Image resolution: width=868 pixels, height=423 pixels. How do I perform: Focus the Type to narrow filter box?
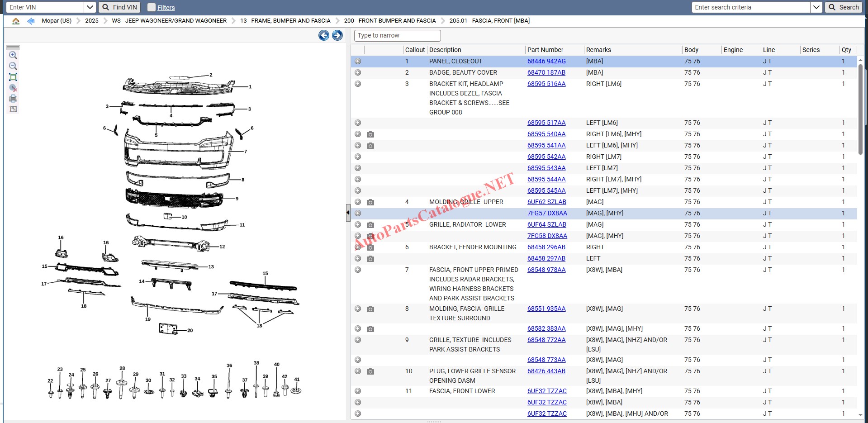tap(397, 35)
